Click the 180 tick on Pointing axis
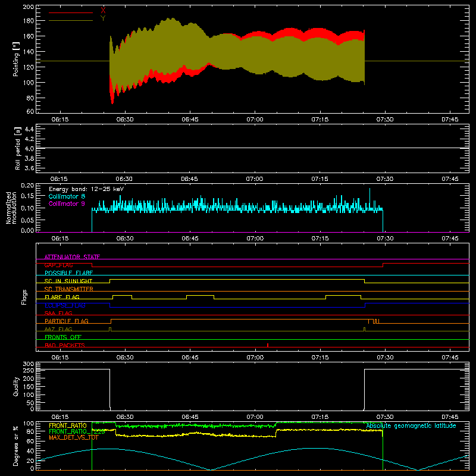Screen dimensions: 476x476 pos(28,21)
